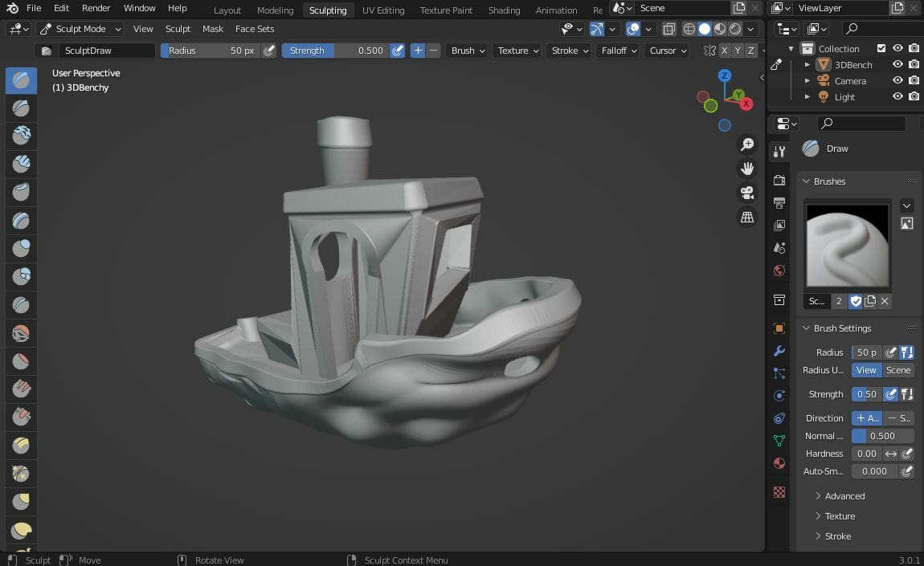Hide the Camera object in outliner
This screenshot has width=924, height=566.
pyautogui.click(x=897, y=80)
